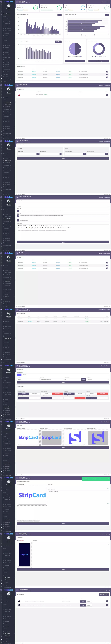
Task: Click the first onboard screen row thumbnail icon
Action: 19,601
